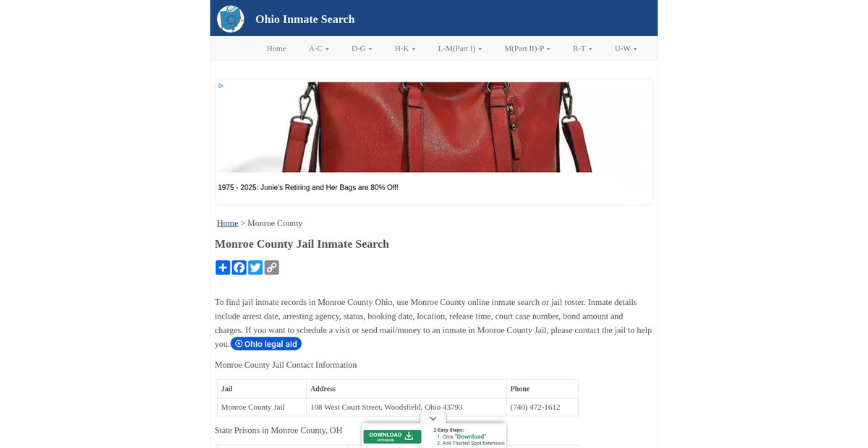Collapse the bottom ad with the chevron
The width and height of the screenshot is (868, 448).
(x=433, y=418)
